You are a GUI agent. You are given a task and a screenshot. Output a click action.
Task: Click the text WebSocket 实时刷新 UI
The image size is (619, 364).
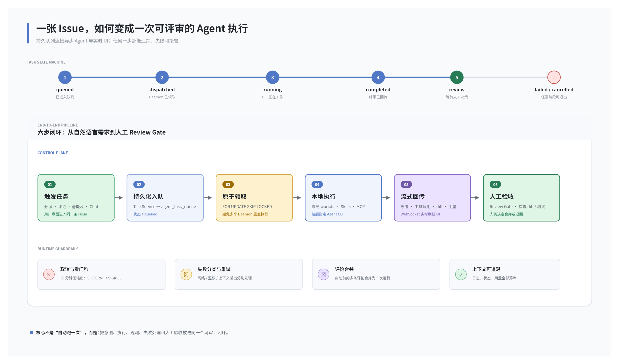tap(420, 214)
